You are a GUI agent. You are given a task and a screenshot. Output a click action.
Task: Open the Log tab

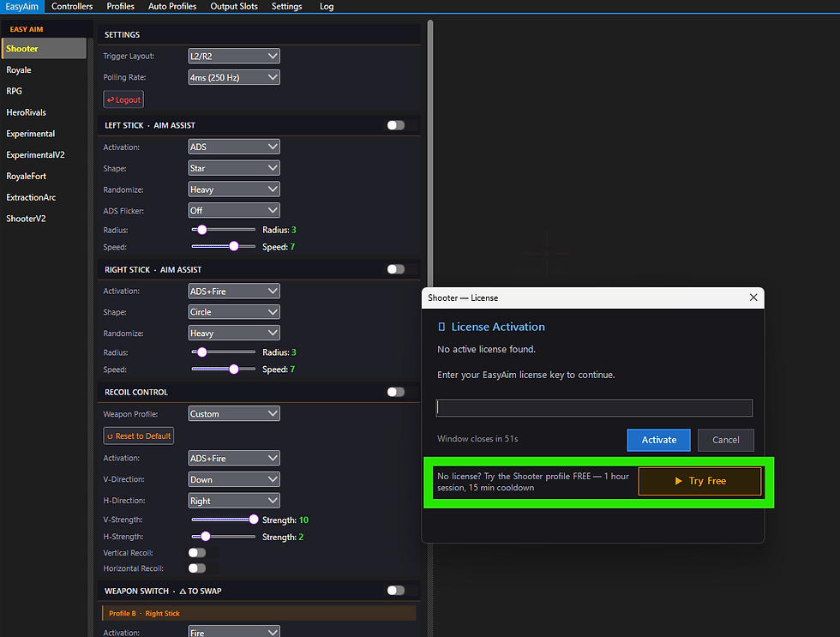click(x=327, y=6)
